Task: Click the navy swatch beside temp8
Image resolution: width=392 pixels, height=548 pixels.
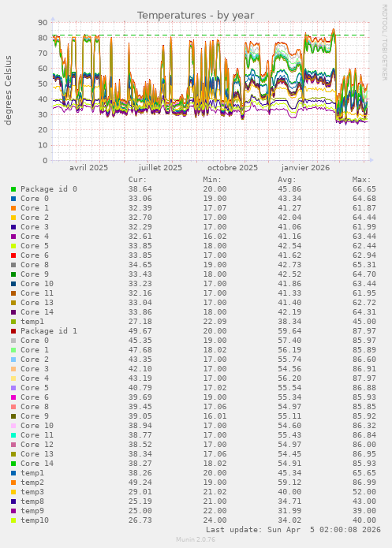Action: coord(13,501)
